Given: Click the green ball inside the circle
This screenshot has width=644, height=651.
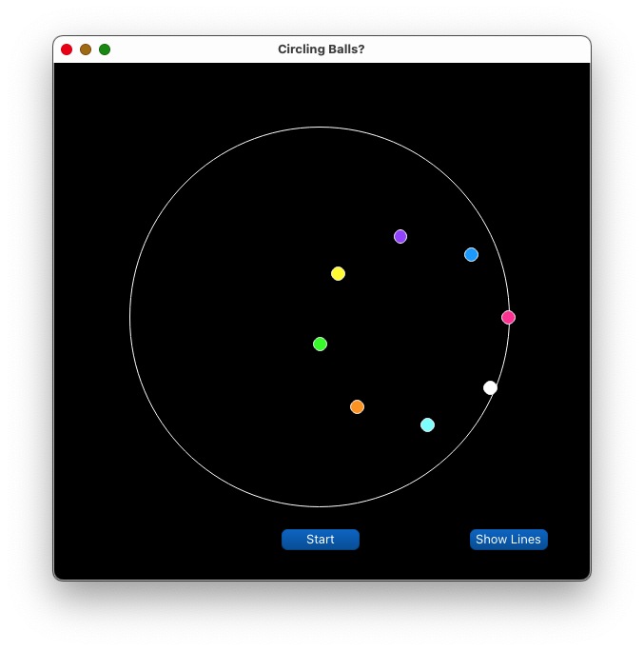Looking at the screenshot, I should (320, 345).
